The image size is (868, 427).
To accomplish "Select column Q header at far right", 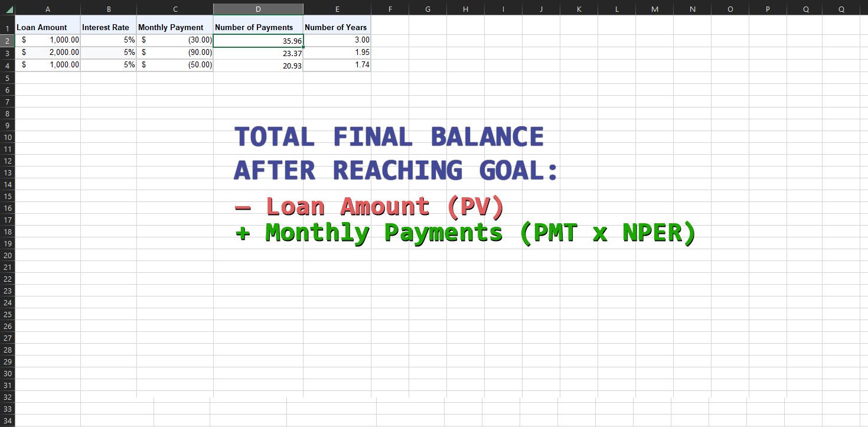I will [841, 9].
